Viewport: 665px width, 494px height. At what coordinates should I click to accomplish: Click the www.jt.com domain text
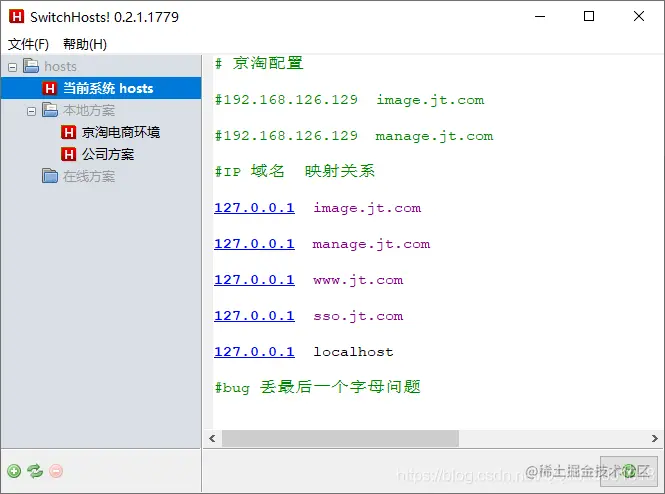(x=358, y=280)
